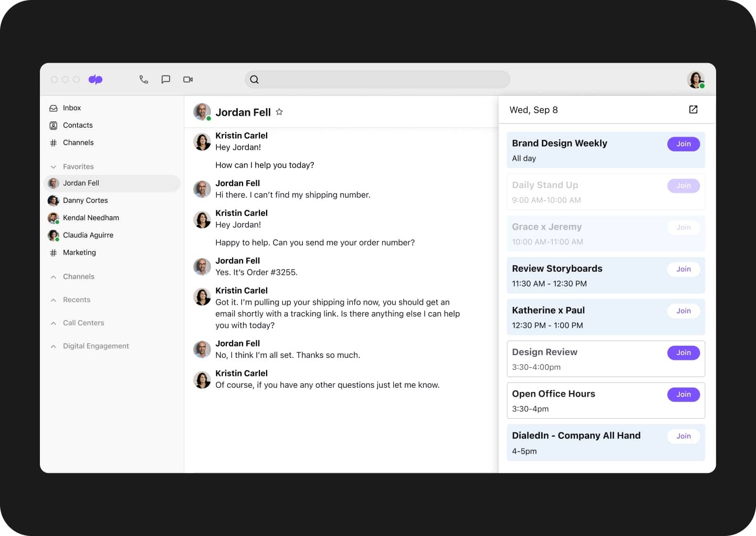
Task: Open the profile avatar in the top right
Action: pos(696,80)
